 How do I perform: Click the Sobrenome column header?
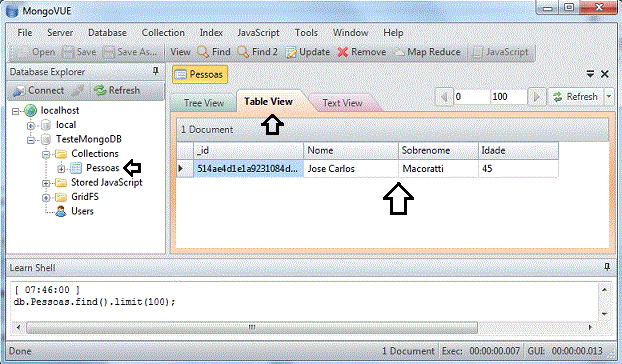point(438,151)
